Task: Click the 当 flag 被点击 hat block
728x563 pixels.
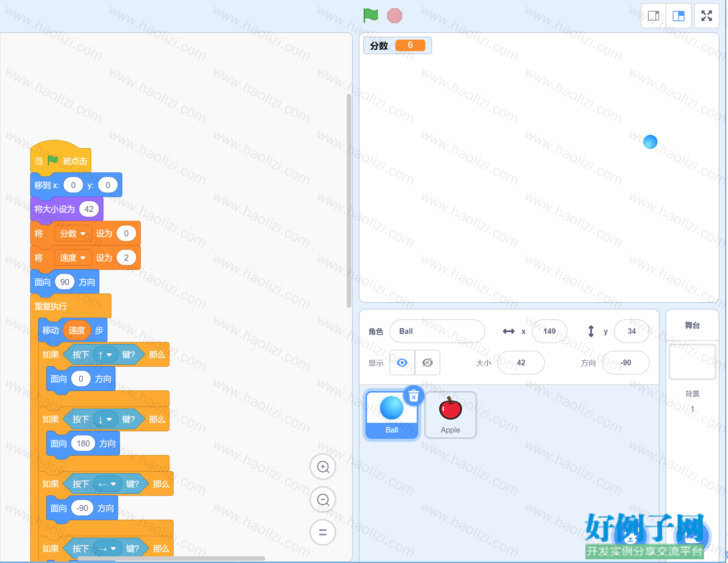Action: 61,157
